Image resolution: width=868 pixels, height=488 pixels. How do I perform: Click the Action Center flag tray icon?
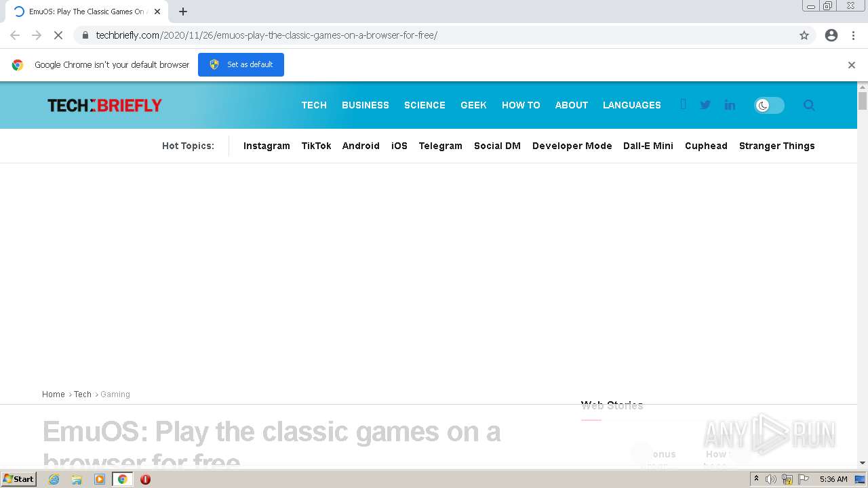[x=804, y=479]
